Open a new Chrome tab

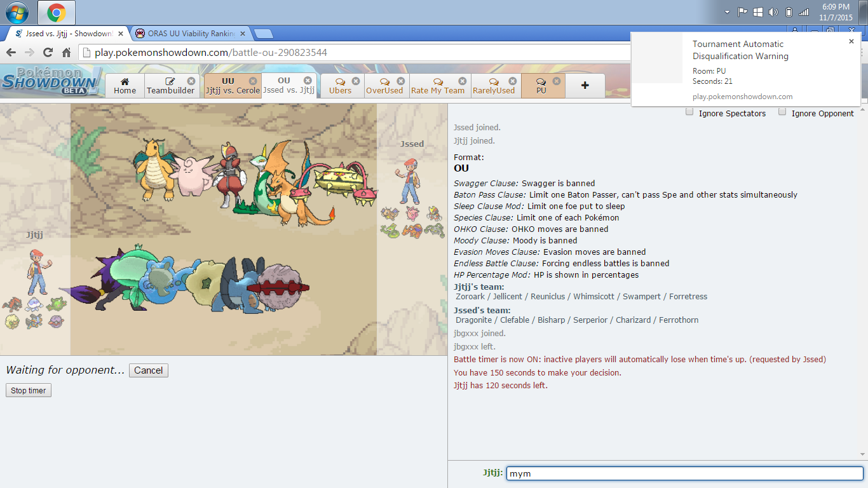[264, 34]
